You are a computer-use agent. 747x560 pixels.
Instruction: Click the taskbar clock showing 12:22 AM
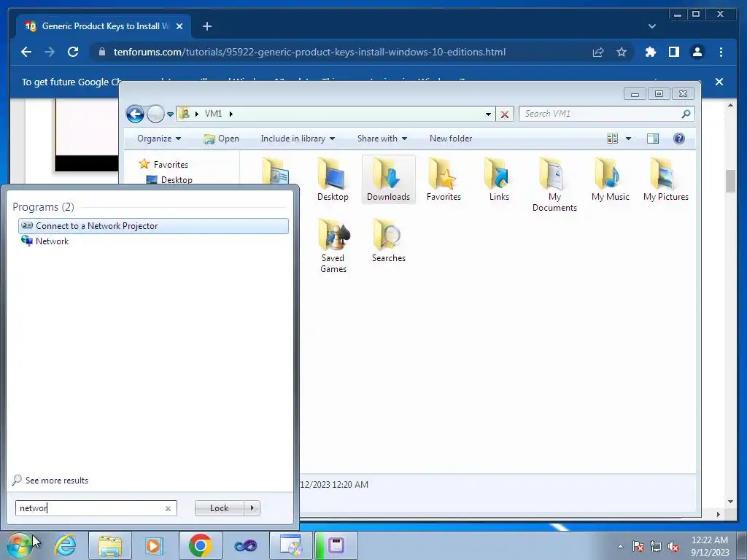[x=710, y=546]
